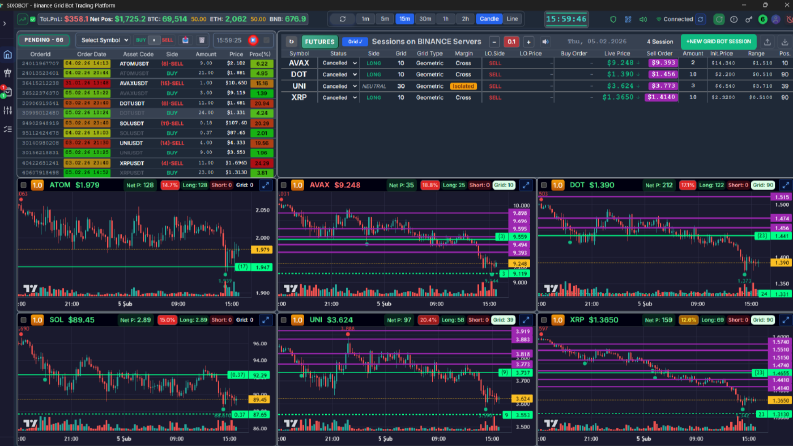The height and width of the screenshot is (446, 793).
Task: Click the orange 1.0 badge on ATOM chart
Action: tap(37, 185)
